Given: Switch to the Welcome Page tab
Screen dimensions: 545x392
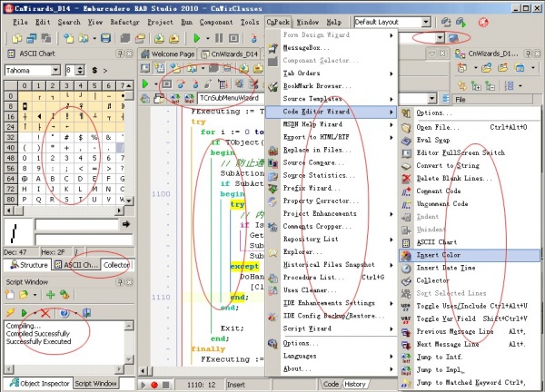Looking at the screenshot, I should point(173,54).
